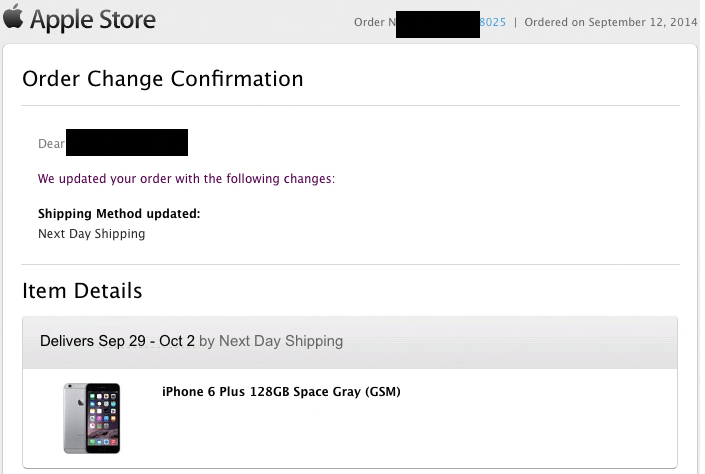705x474 pixels.
Task: Click the iPhone 6 Plus 128GB Space Gray name
Action: coord(281,391)
